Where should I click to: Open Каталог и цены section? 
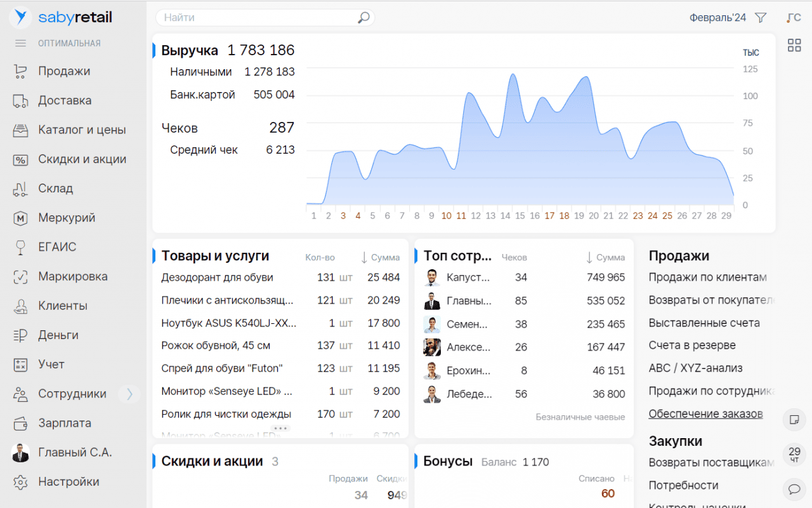pyautogui.click(x=82, y=130)
